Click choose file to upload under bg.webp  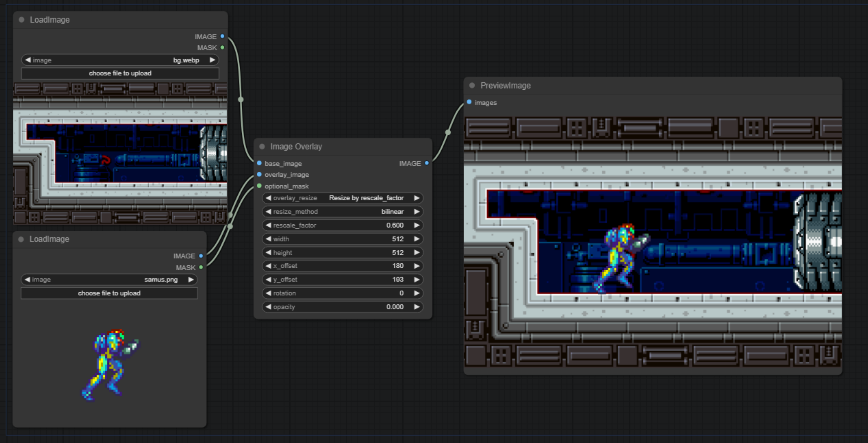click(120, 73)
